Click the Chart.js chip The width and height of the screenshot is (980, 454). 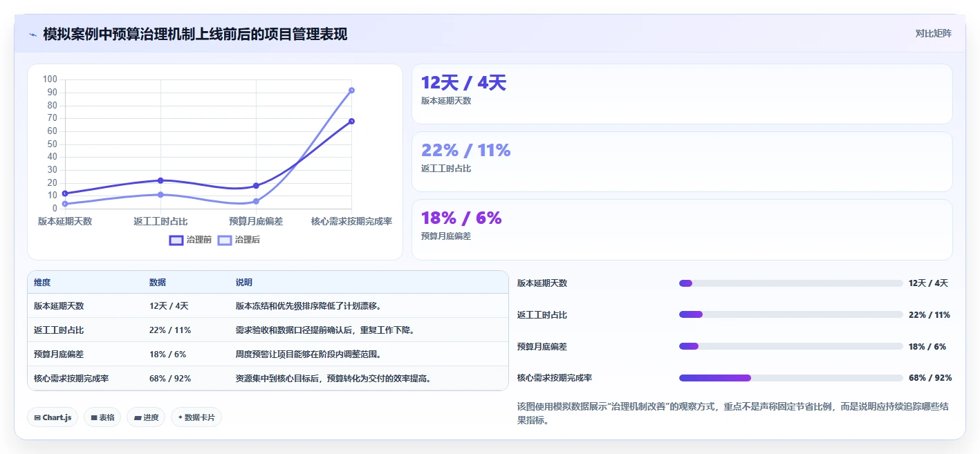[x=53, y=417]
